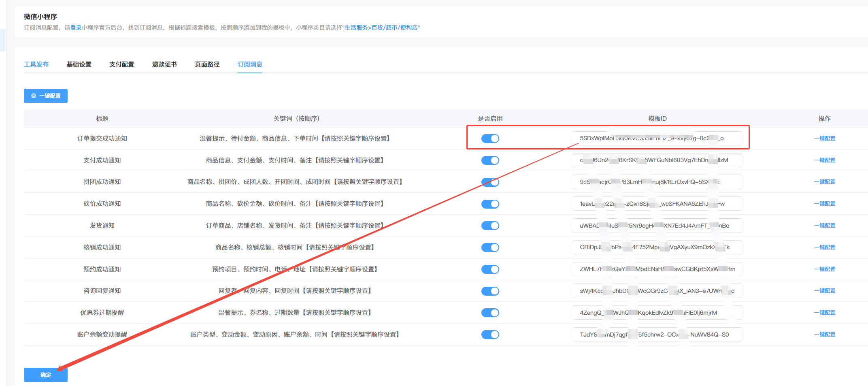
Task: Click the 一键配置 gear button
Action: point(46,96)
